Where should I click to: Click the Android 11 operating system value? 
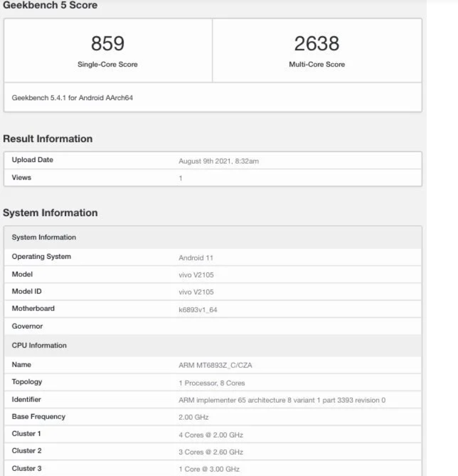pos(196,258)
